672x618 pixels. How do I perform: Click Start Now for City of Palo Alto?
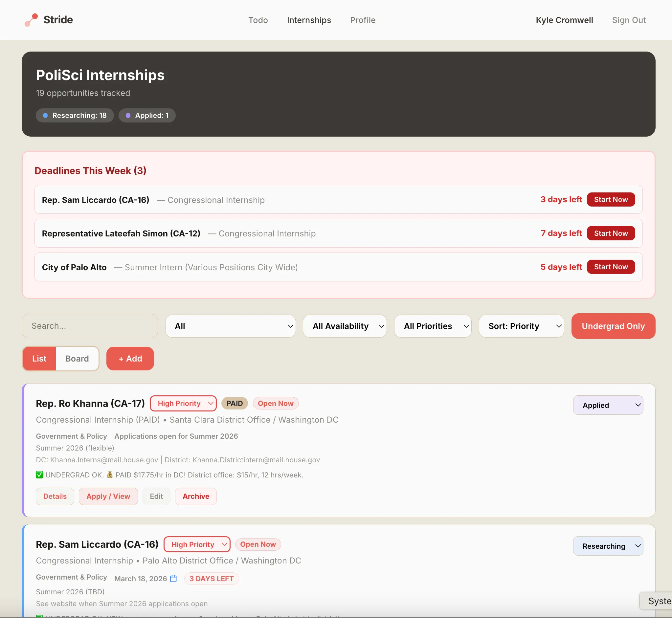point(611,267)
